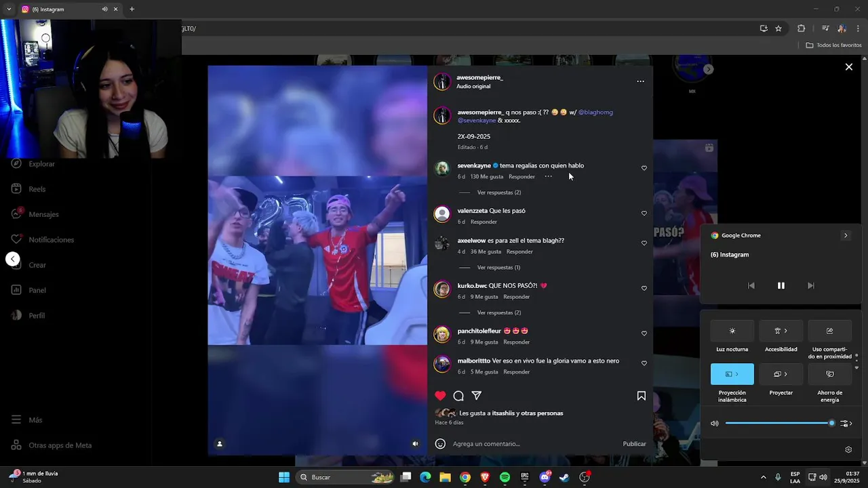Open the emoji picker in comment box

[440, 444]
